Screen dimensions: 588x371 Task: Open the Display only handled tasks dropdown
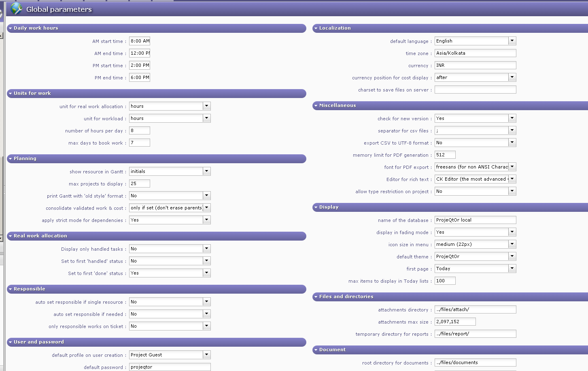pos(206,249)
